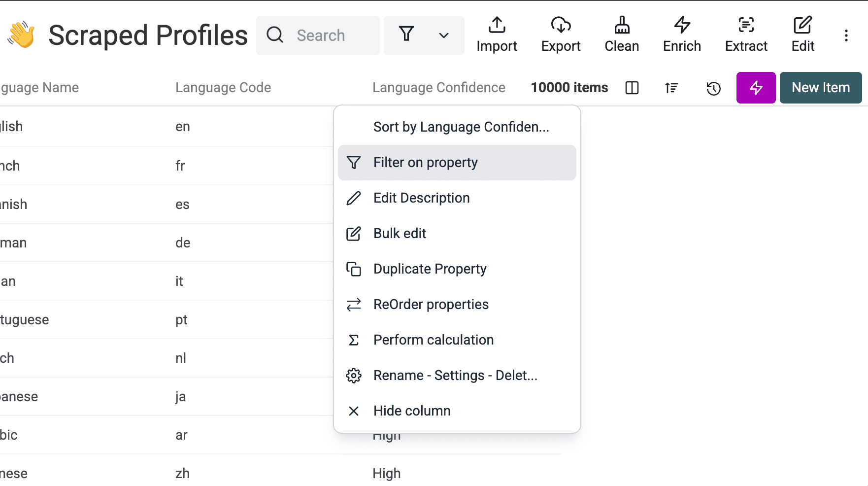The image size is (868, 486).
Task: Click the 'ar' language code cell
Action: pos(181,435)
